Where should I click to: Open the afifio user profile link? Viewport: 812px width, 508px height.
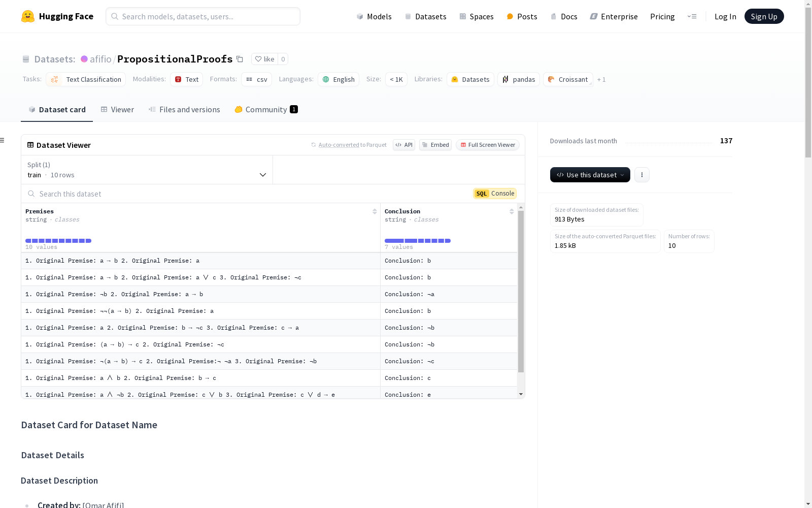coord(100,59)
